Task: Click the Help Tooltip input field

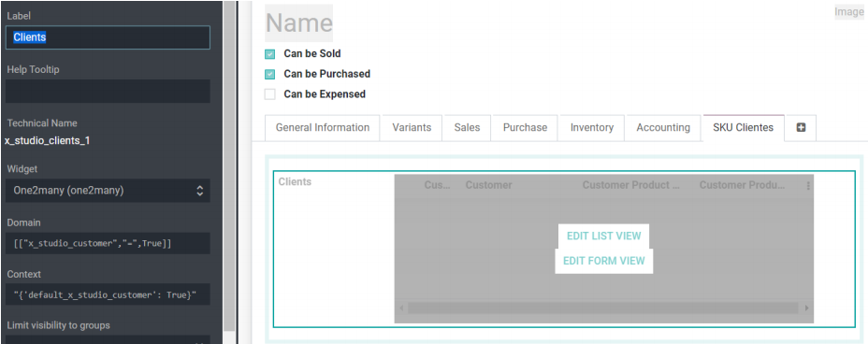Action: tap(108, 91)
